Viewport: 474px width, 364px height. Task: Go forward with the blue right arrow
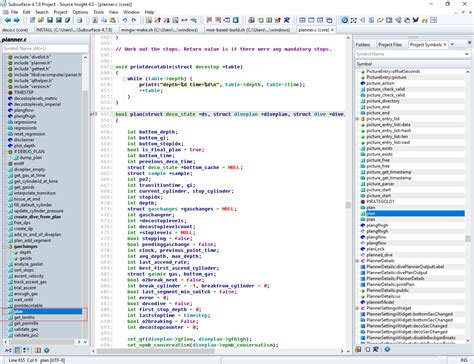[x=16, y=20]
